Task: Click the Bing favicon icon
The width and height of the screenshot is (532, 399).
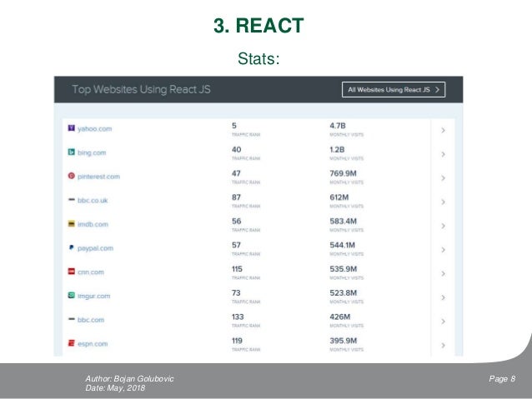Action: [x=71, y=152]
